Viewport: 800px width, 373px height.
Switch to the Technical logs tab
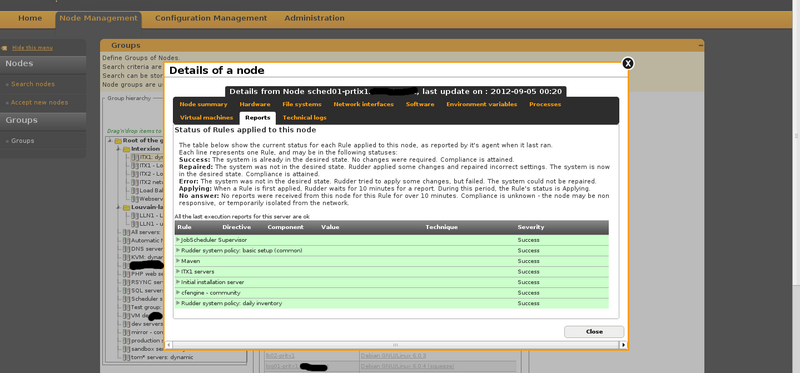(x=305, y=117)
